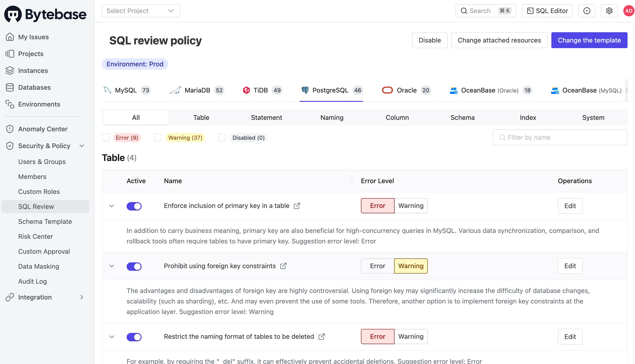
Task: Open the settings gear
Action: click(609, 11)
